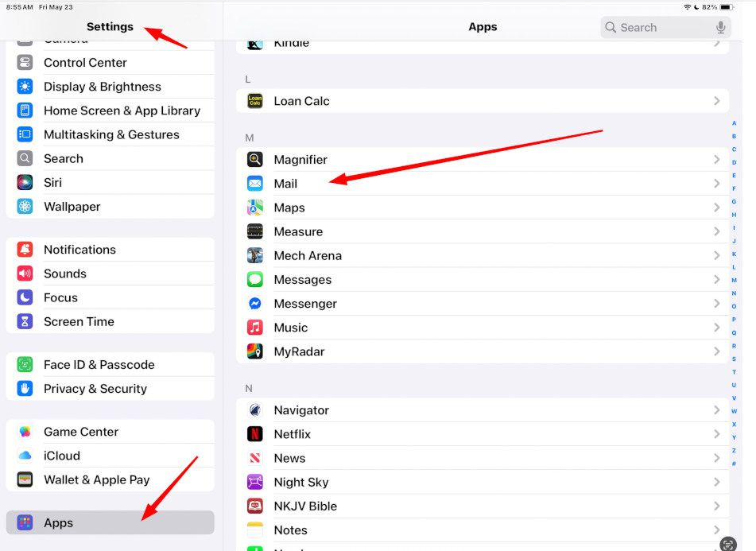Screen dimensions: 756x551
Task: Open Mail app settings
Action: (x=483, y=184)
